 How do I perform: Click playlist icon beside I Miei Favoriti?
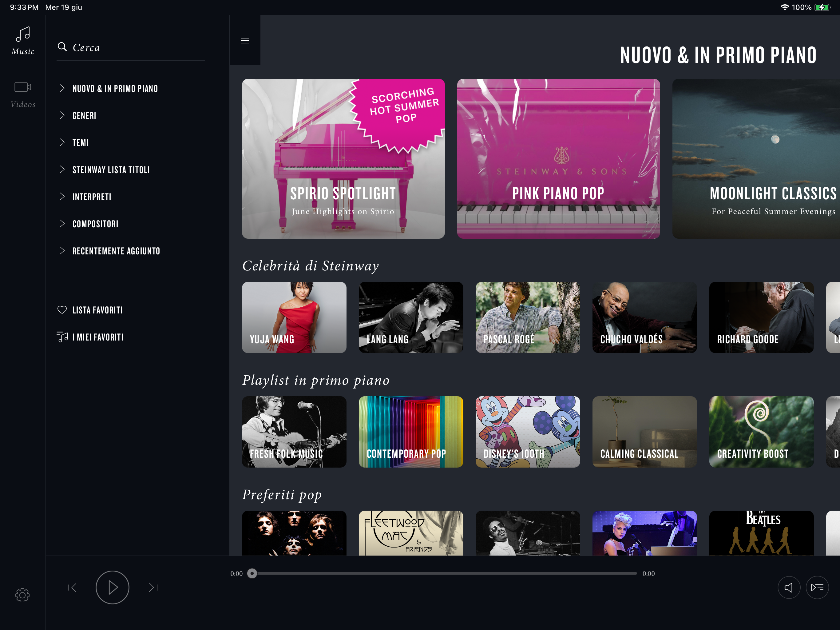pyautogui.click(x=62, y=337)
